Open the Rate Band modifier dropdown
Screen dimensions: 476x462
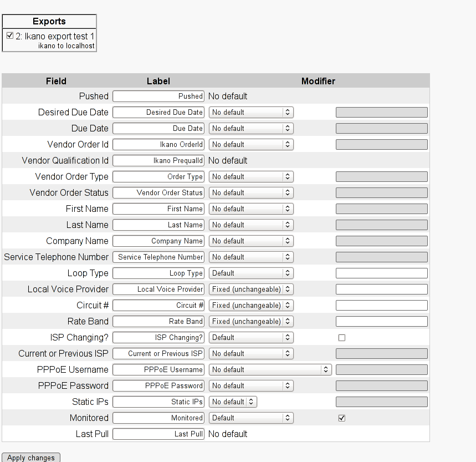pyautogui.click(x=250, y=322)
